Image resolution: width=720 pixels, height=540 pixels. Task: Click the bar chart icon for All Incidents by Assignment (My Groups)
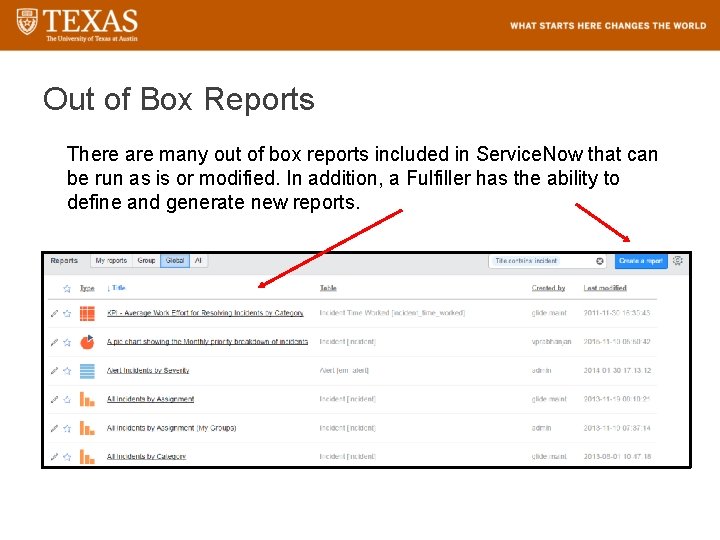click(87, 428)
